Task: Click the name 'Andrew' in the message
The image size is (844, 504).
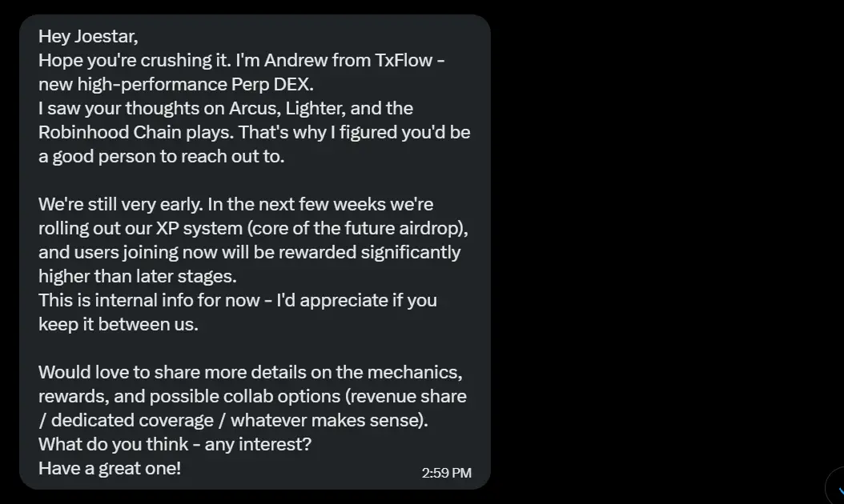Action: [295, 60]
